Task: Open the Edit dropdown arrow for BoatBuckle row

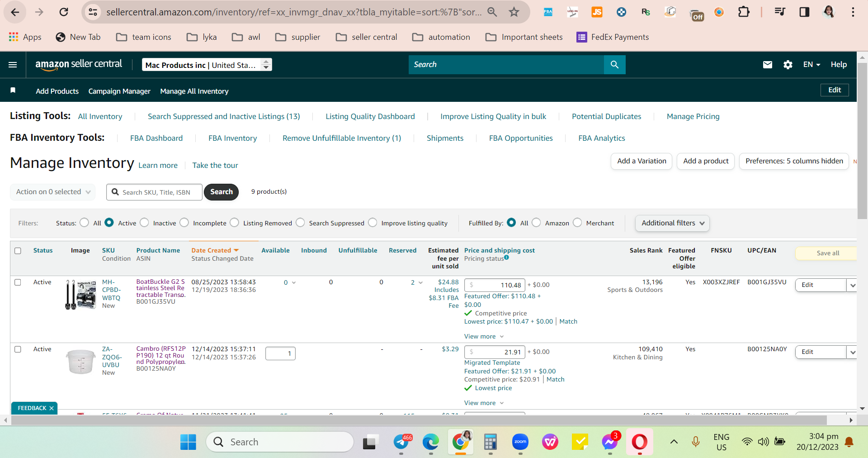Action: [x=852, y=285]
